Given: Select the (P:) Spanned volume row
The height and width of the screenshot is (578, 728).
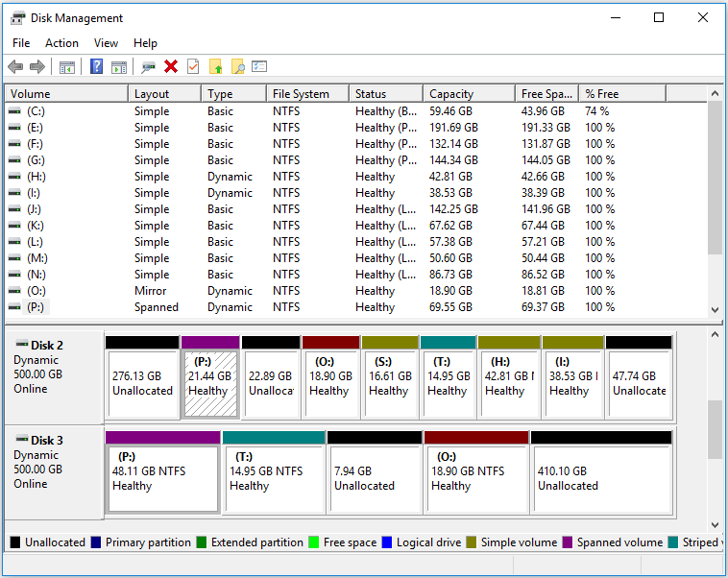Looking at the screenshot, I should coord(356,307).
